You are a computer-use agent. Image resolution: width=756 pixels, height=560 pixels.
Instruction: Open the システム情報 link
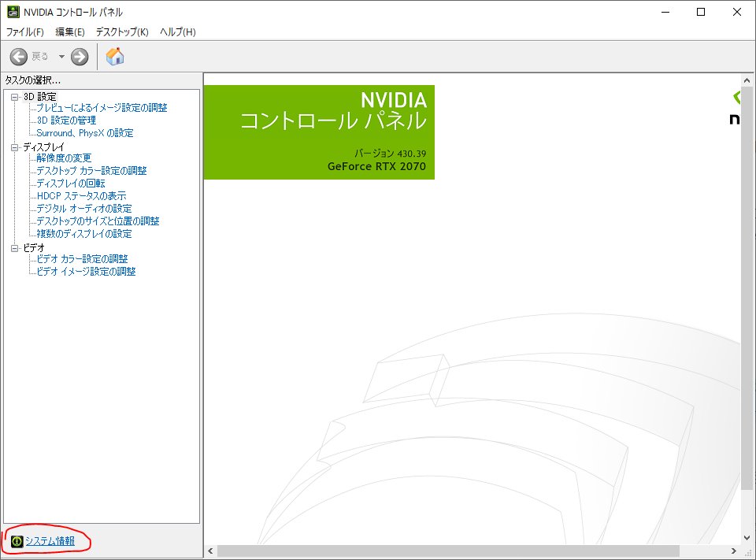point(50,541)
